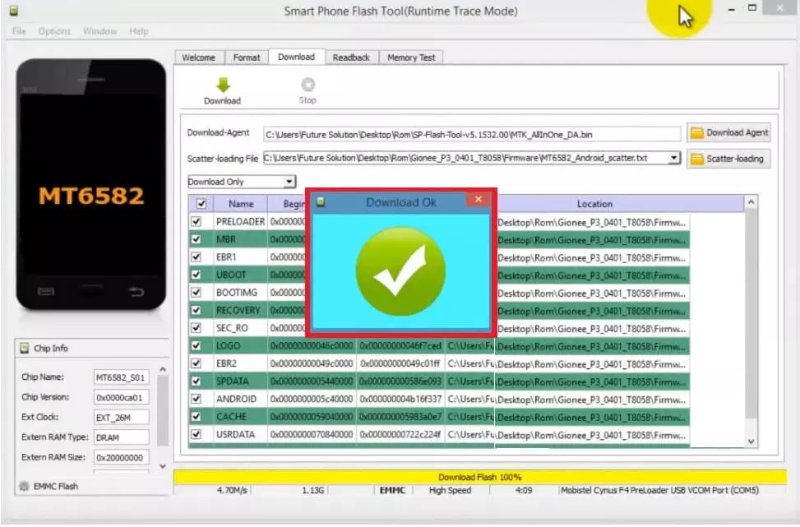Screen dimensions: 800x527
Task: Uncheck the MBR partition checkbox
Action: click(x=196, y=239)
